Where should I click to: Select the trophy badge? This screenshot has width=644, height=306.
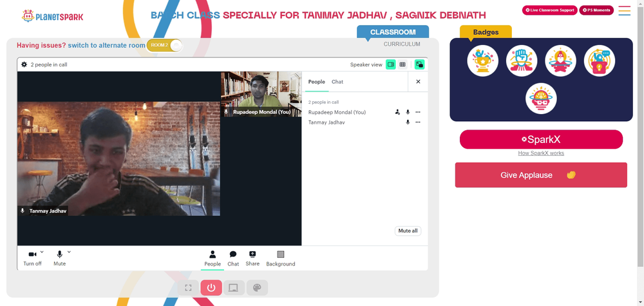tap(482, 61)
